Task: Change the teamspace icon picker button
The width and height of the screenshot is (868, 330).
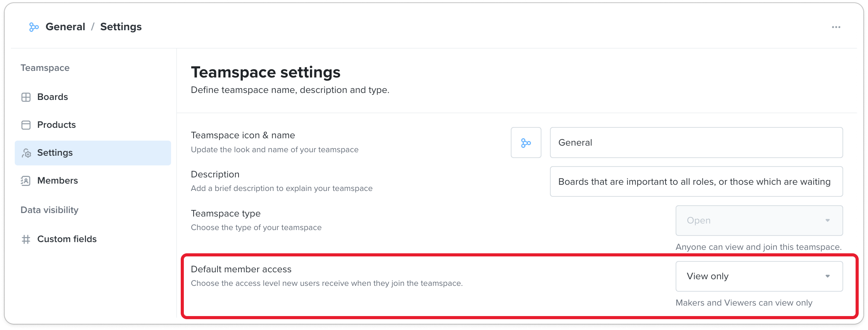Action: [526, 143]
